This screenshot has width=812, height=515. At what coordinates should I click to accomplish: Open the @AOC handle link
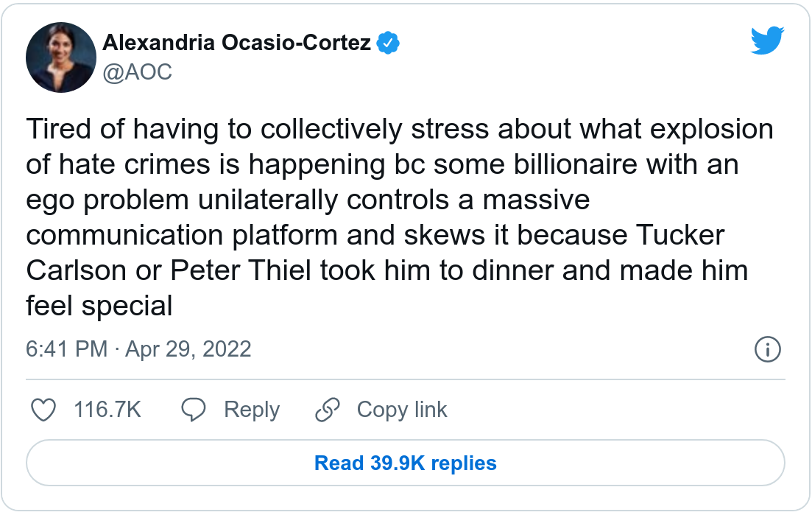pos(138,72)
